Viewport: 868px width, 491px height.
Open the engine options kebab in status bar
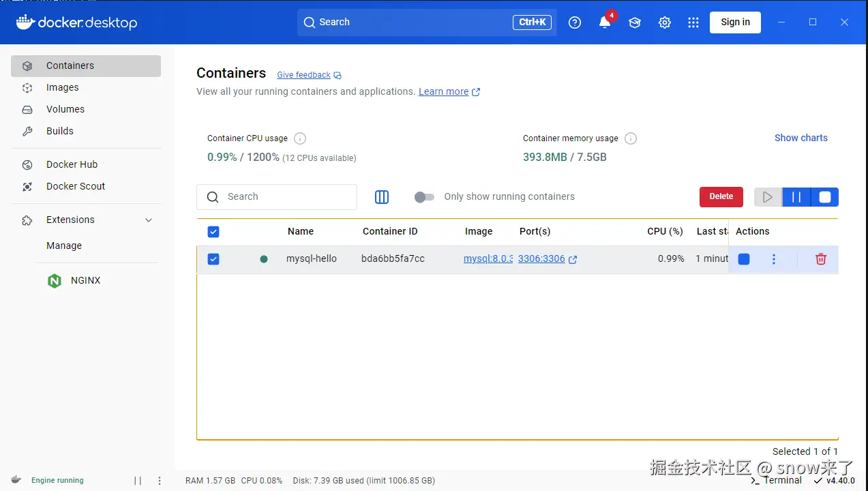pos(160,481)
